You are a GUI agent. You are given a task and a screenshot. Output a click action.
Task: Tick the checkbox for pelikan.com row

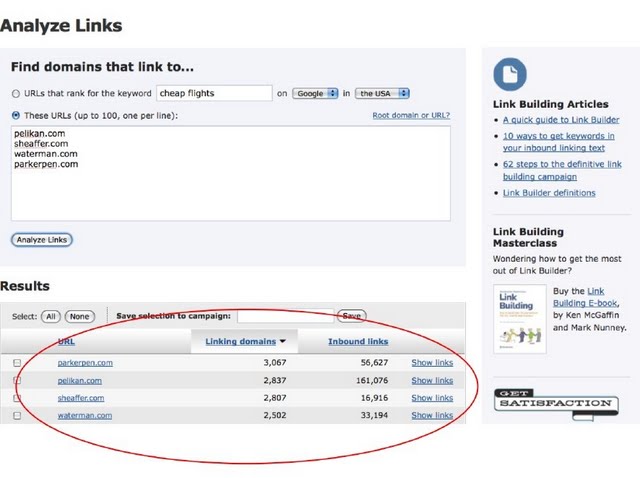17,380
